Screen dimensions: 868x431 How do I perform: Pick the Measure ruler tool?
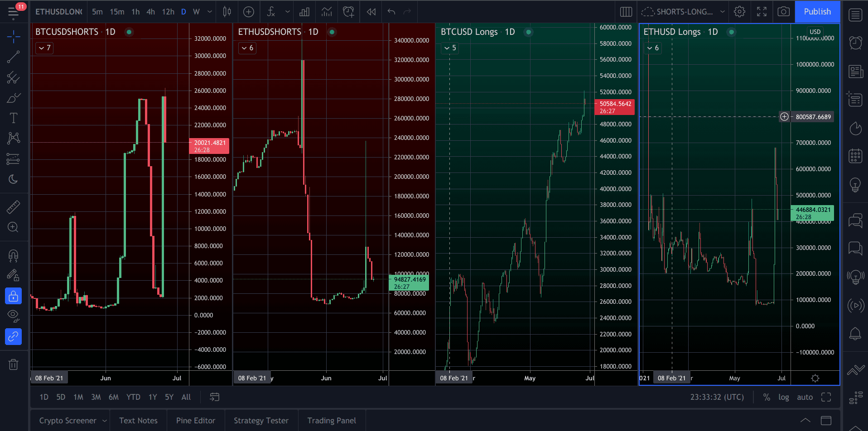coord(13,207)
